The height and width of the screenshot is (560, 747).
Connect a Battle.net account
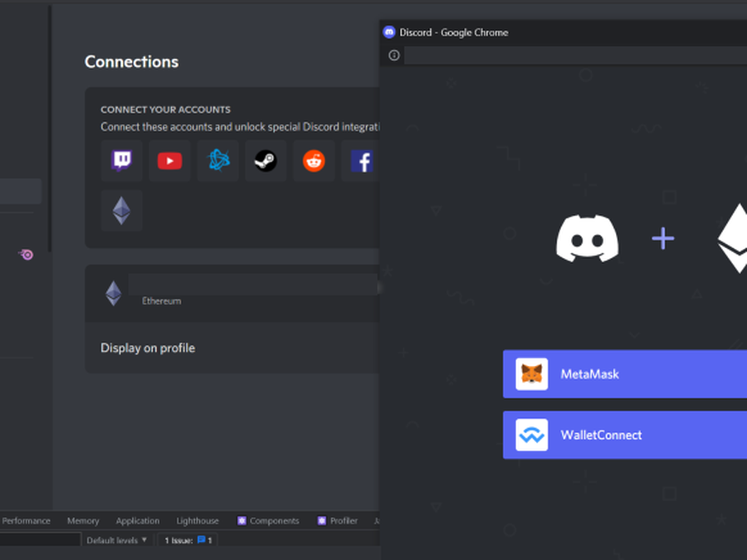point(218,161)
